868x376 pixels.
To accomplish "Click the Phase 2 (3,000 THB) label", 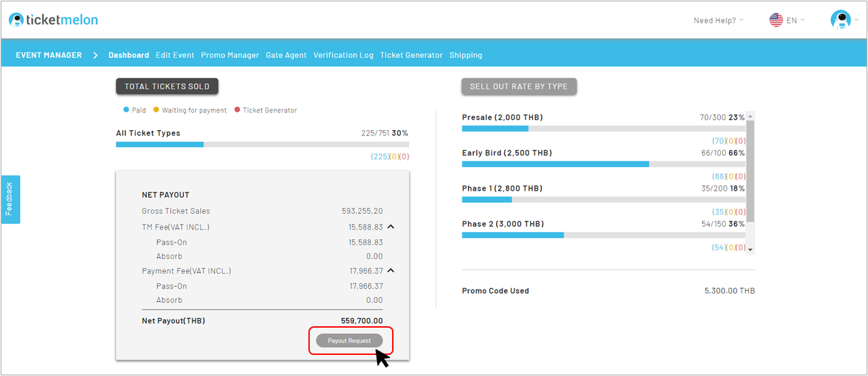I will [x=503, y=224].
